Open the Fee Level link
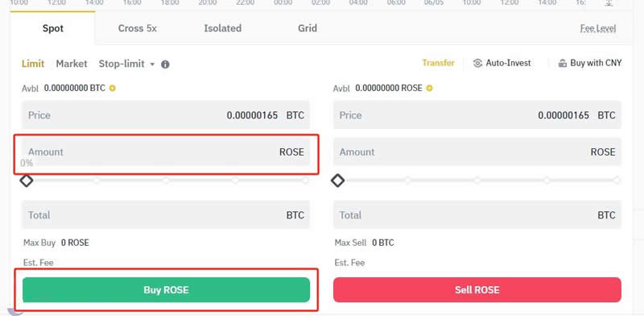This screenshot has height=316, width=644. (x=598, y=28)
